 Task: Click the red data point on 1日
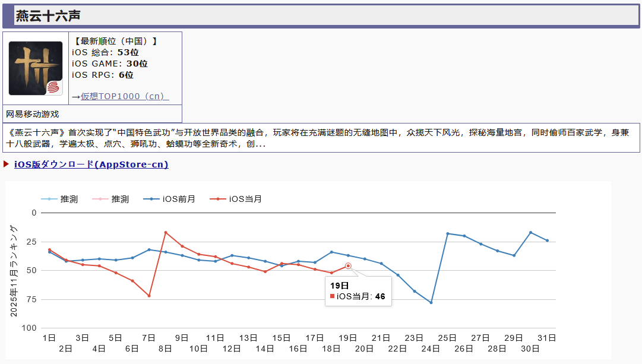[x=49, y=250]
